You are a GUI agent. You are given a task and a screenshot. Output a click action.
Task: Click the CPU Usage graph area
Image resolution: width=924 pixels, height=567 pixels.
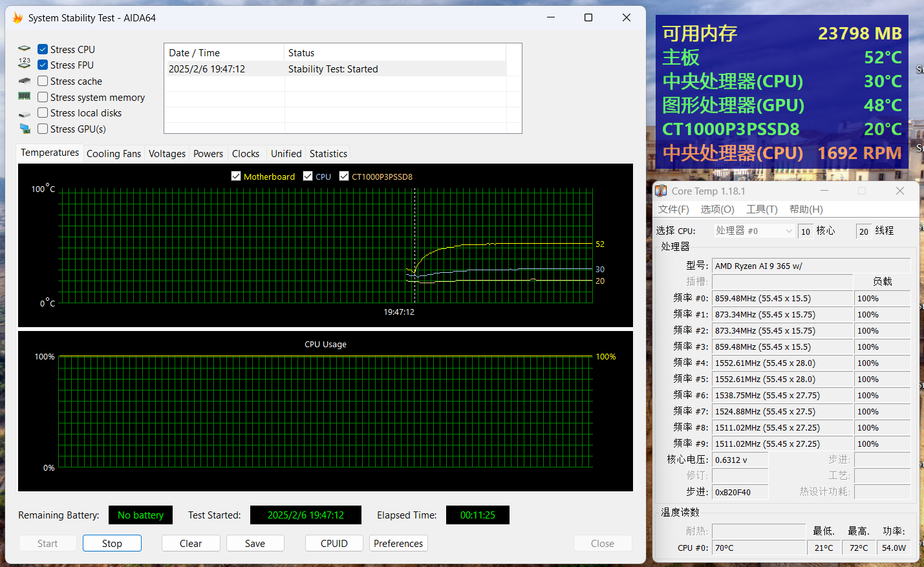pos(325,411)
